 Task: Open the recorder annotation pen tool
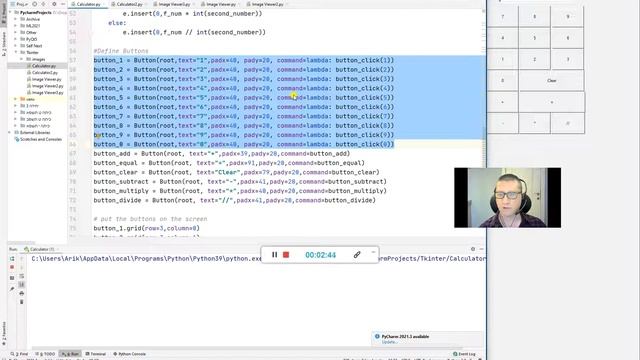357,255
